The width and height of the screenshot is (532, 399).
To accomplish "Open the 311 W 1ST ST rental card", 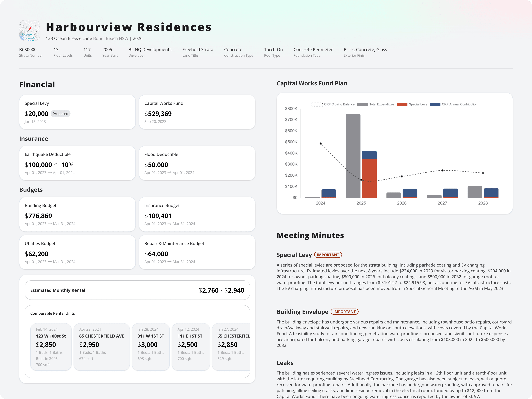I will (151, 347).
